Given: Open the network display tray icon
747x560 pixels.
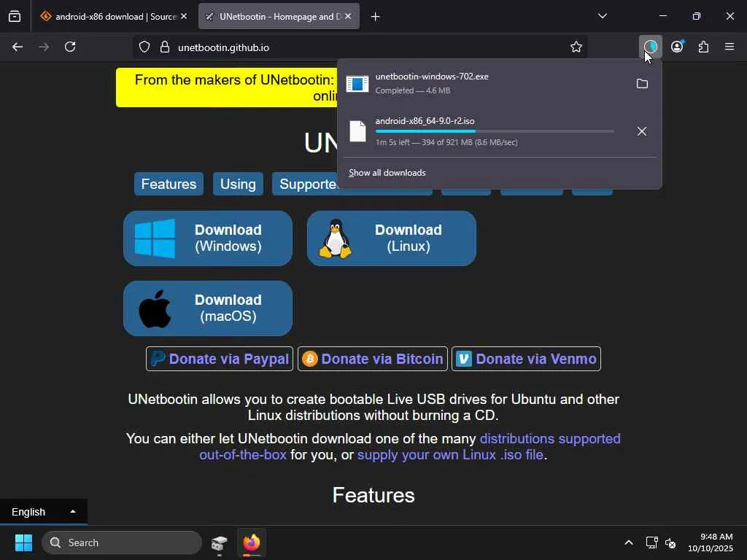Looking at the screenshot, I should pyautogui.click(x=651, y=542).
